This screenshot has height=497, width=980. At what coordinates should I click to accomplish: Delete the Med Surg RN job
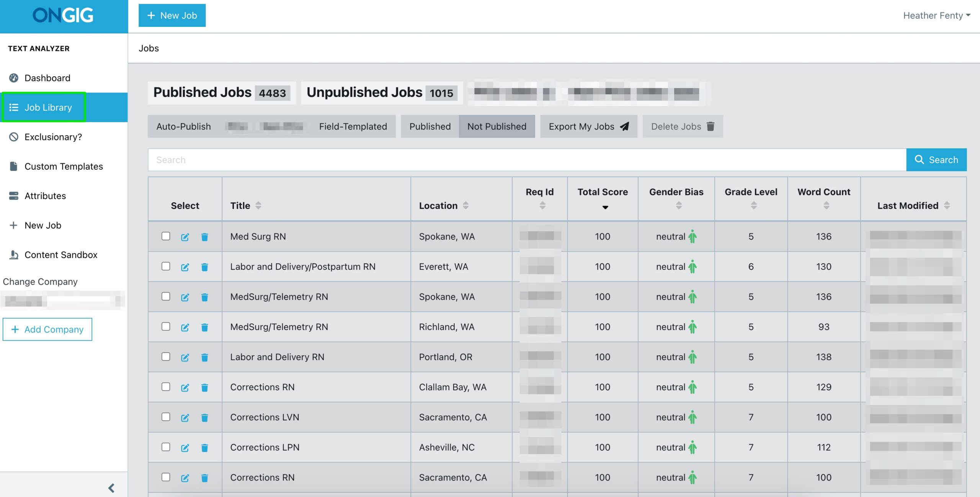pos(205,237)
